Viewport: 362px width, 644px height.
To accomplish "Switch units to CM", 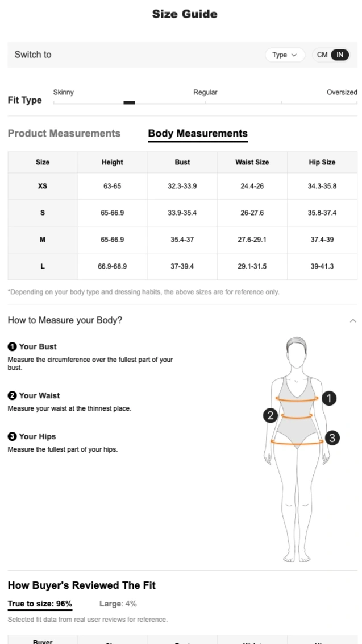I will click(x=322, y=55).
